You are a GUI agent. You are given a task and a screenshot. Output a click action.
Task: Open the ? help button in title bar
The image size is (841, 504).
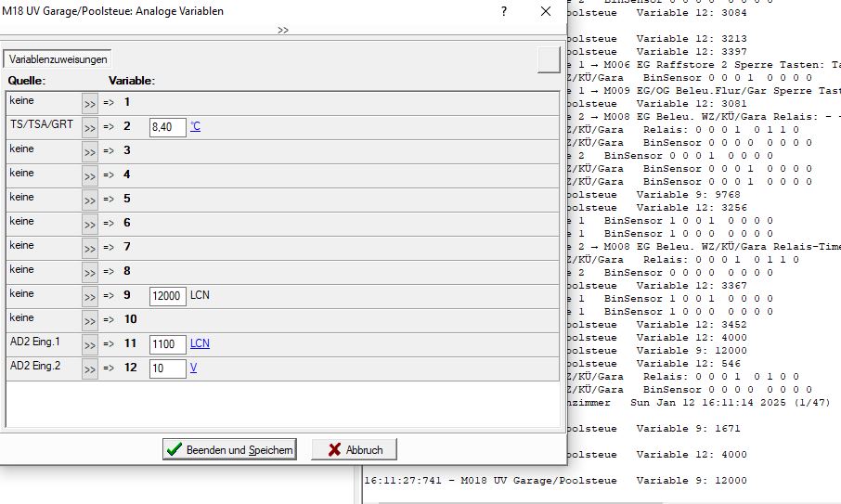click(x=504, y=12)
